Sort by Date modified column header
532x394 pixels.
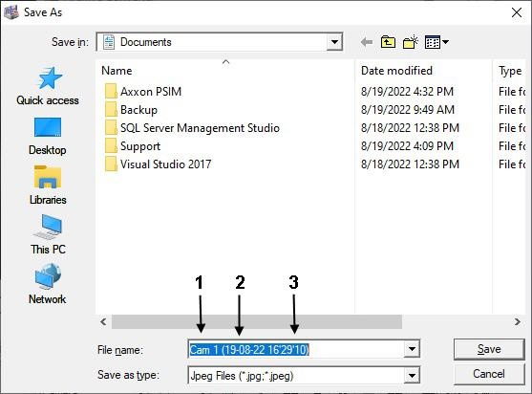(396, 71)
